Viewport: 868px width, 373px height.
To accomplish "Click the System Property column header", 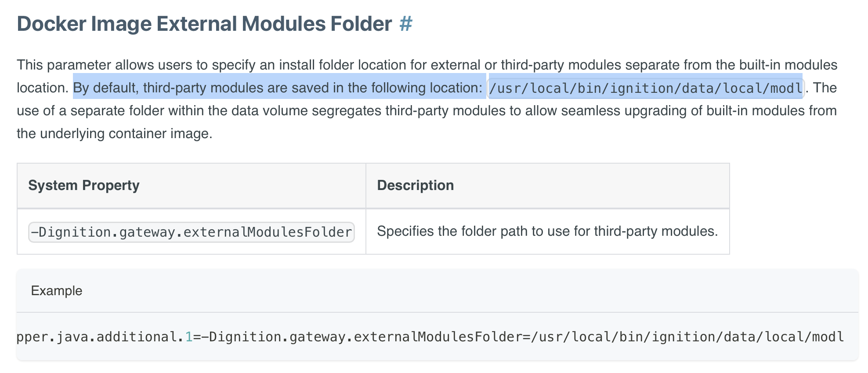I will point(83,185).
